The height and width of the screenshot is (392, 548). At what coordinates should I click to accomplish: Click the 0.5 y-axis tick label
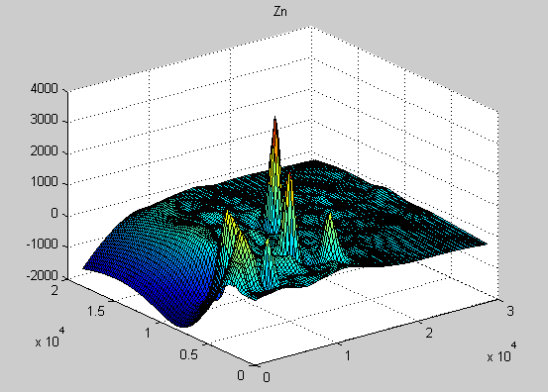click(188, 354)
